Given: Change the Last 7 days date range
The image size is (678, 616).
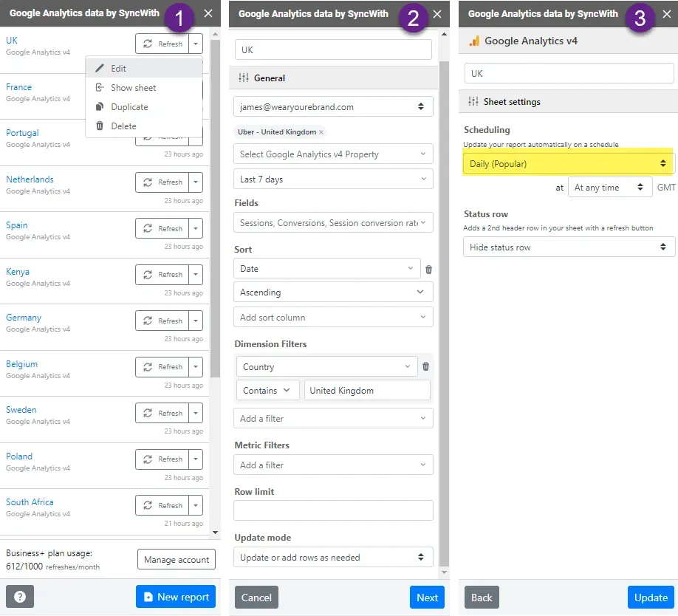Looking at the screenshot, I should pyautogui.click(x=333, y=179).
